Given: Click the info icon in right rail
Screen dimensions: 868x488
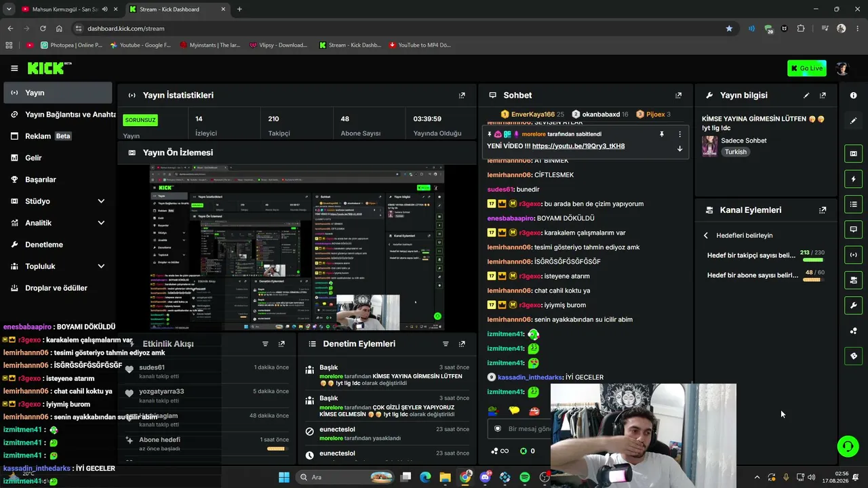Looking at the screenshot, I should (x=854, y=96).
